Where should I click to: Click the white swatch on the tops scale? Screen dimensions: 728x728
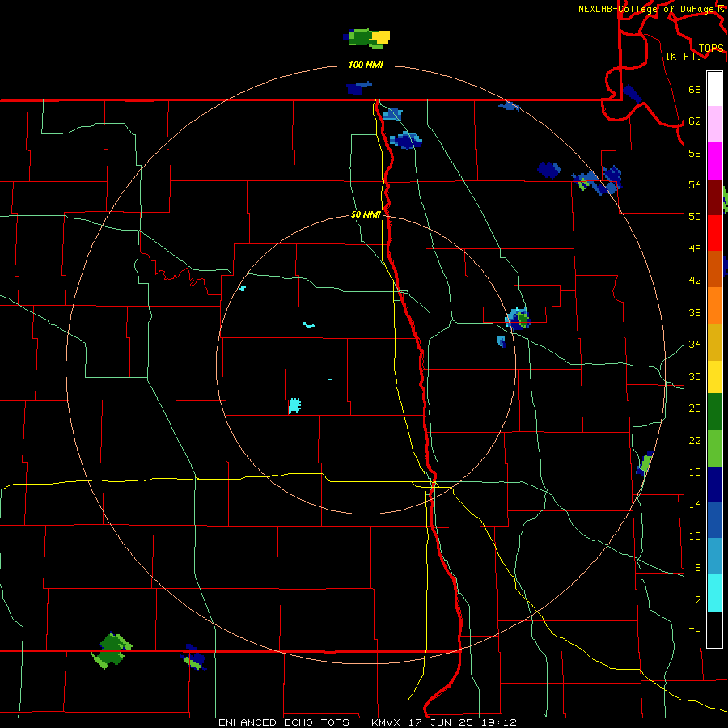pos(714,89)
